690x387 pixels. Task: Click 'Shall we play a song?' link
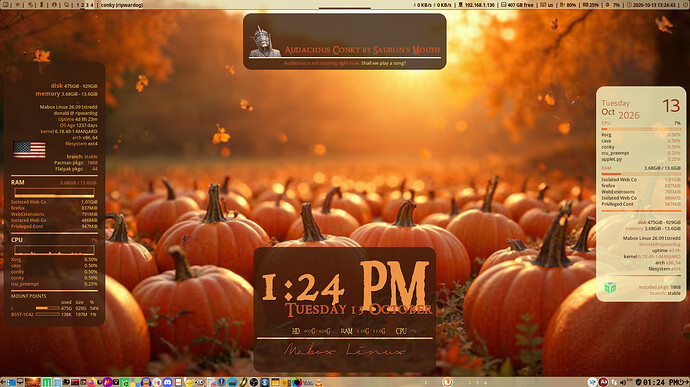383,63
